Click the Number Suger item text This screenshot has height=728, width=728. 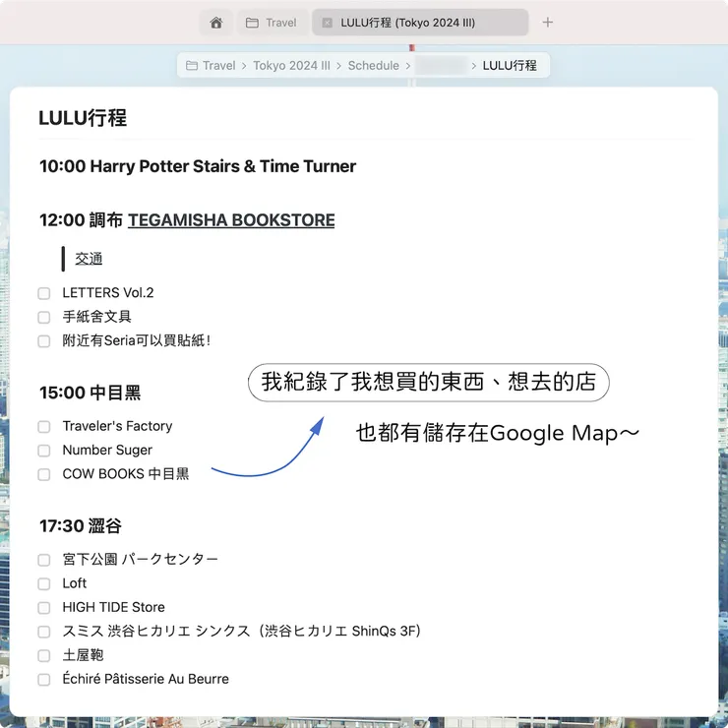(107, 450)
